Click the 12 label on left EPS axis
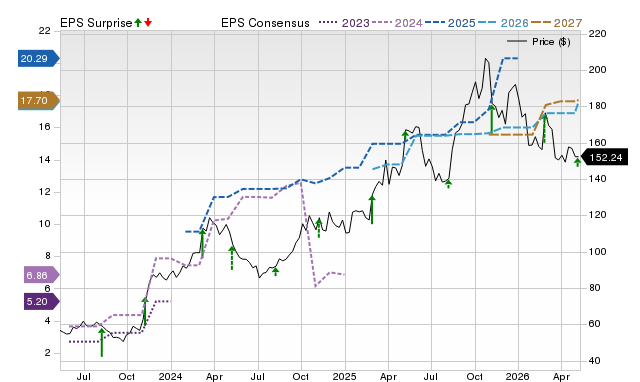Image resolution: width=640 pixels, height=382 pixels. pyautogui.click(x=44, y=192)
